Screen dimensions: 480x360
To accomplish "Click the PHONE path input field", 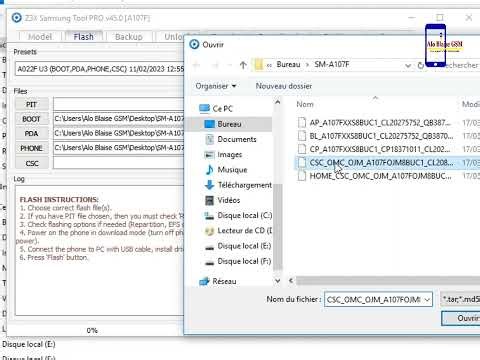I will 119,148.
